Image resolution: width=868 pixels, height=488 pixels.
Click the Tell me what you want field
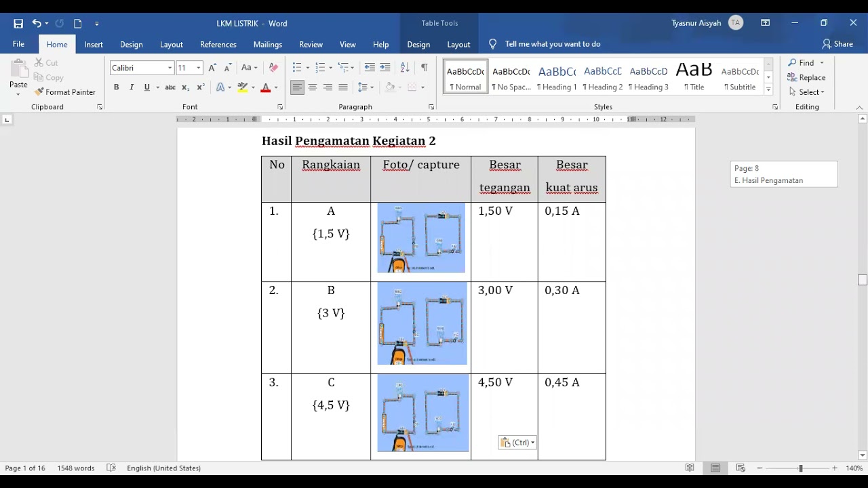point(553,44)
